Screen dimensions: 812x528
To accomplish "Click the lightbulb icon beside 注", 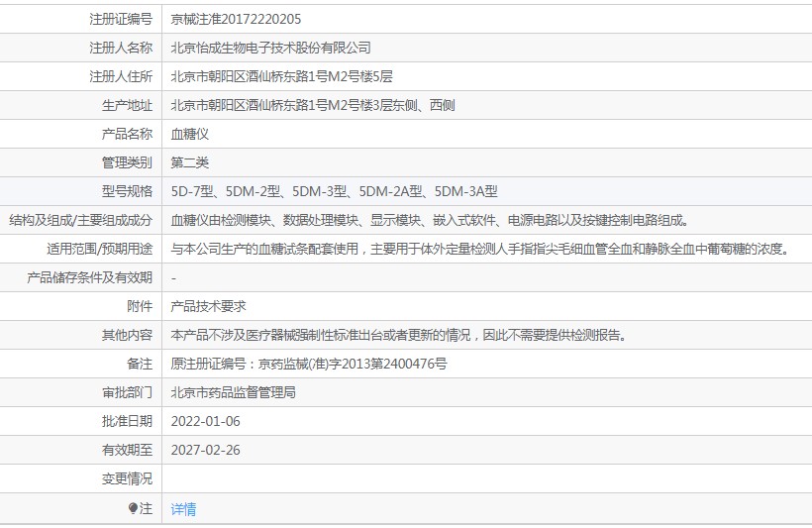I will coord(133,508).
